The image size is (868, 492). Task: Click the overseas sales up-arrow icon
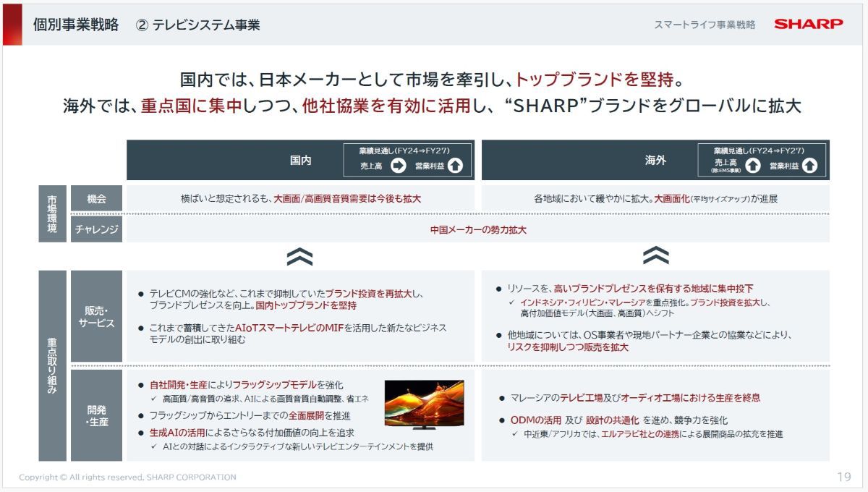[x=752, y=166]
